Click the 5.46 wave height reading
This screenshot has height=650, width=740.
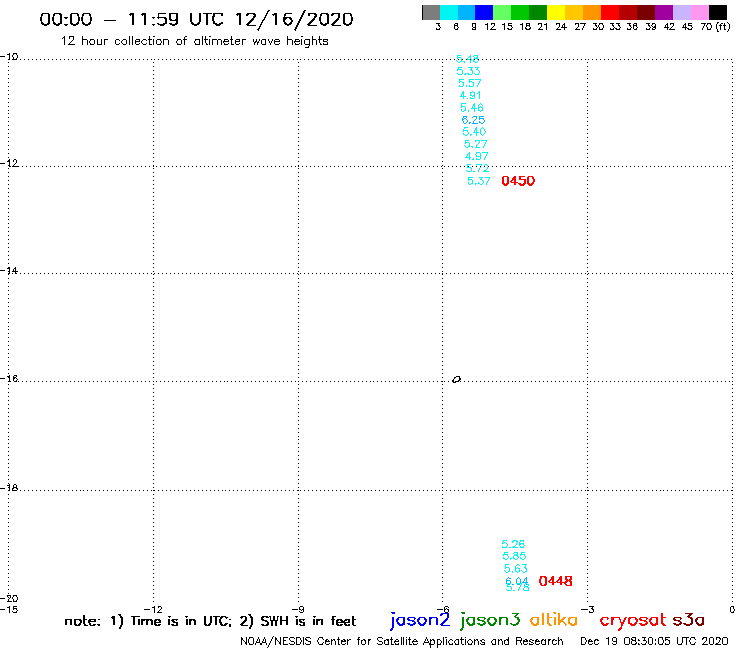point(472,108)
